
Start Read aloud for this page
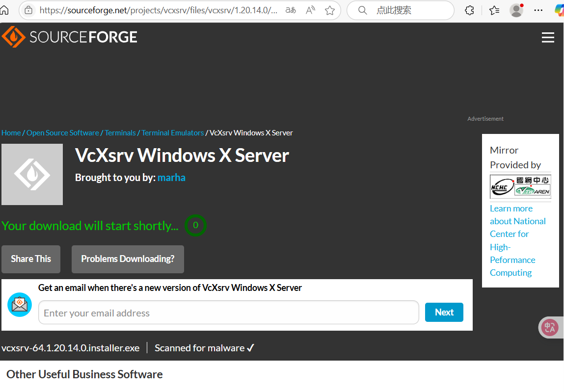310,10
